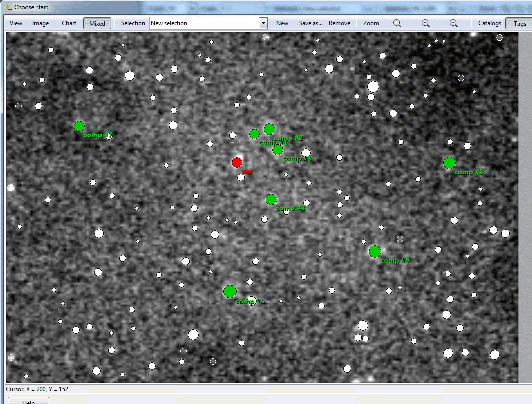Open the Catalogs menu

[490, 23]
